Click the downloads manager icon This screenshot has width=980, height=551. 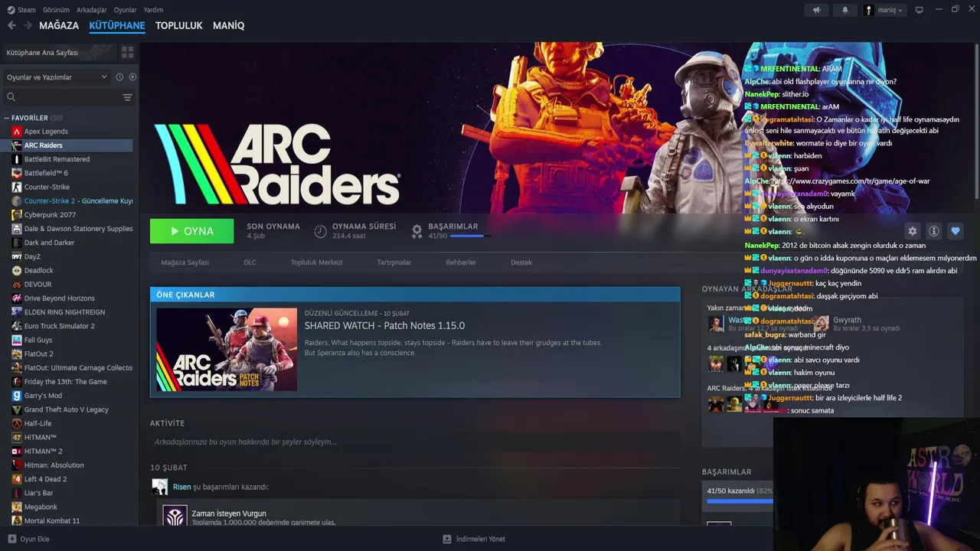(447, 539)
